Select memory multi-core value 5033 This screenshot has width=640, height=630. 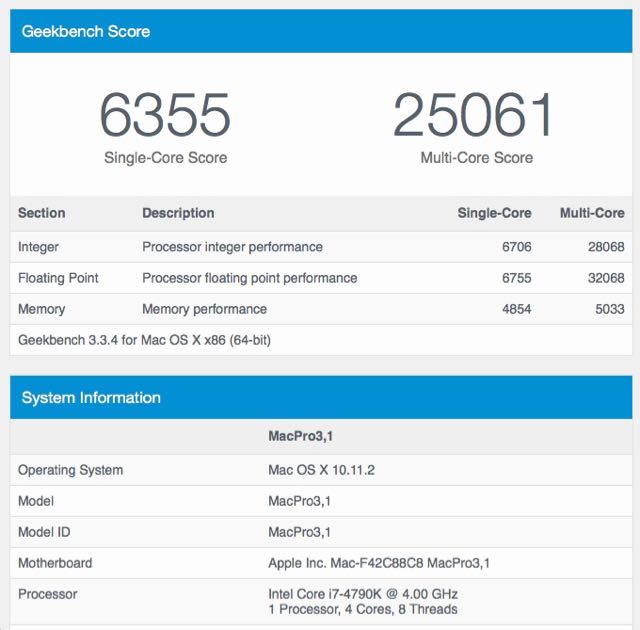(x=610, y=309)
